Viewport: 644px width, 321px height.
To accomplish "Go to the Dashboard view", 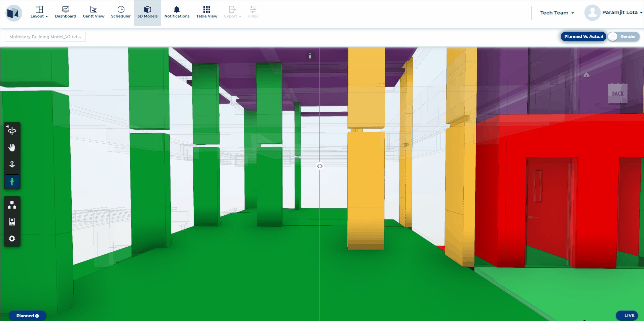I will coord(66,12).
